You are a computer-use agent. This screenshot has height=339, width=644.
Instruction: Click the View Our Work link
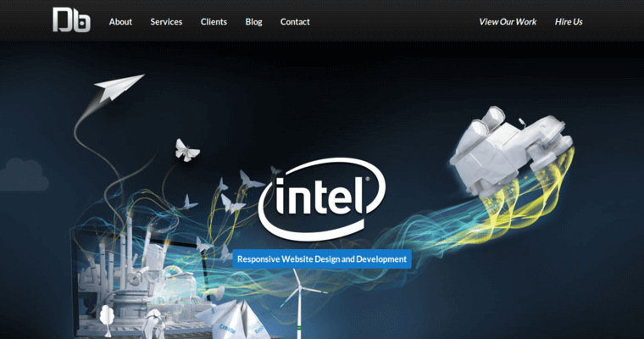[x=508, y=22]
